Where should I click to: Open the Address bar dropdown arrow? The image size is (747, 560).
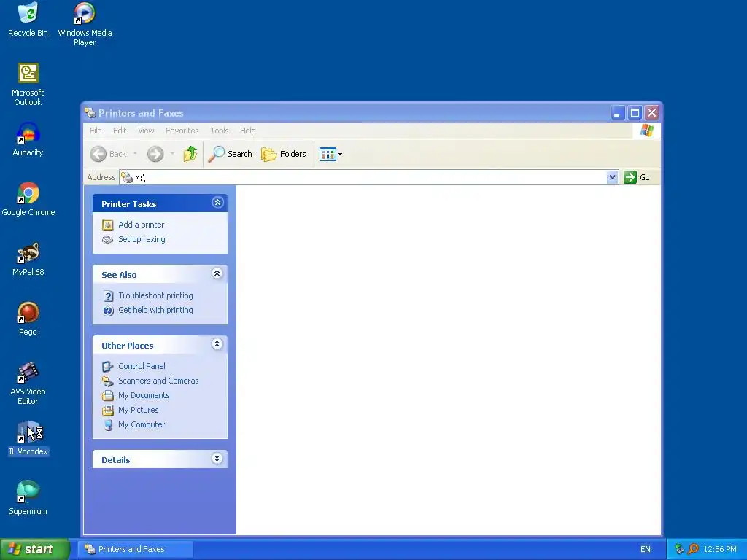[612, 177]
